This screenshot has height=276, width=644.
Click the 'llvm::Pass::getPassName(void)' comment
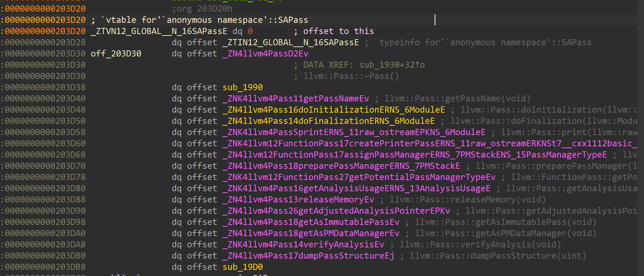point(457,99)
